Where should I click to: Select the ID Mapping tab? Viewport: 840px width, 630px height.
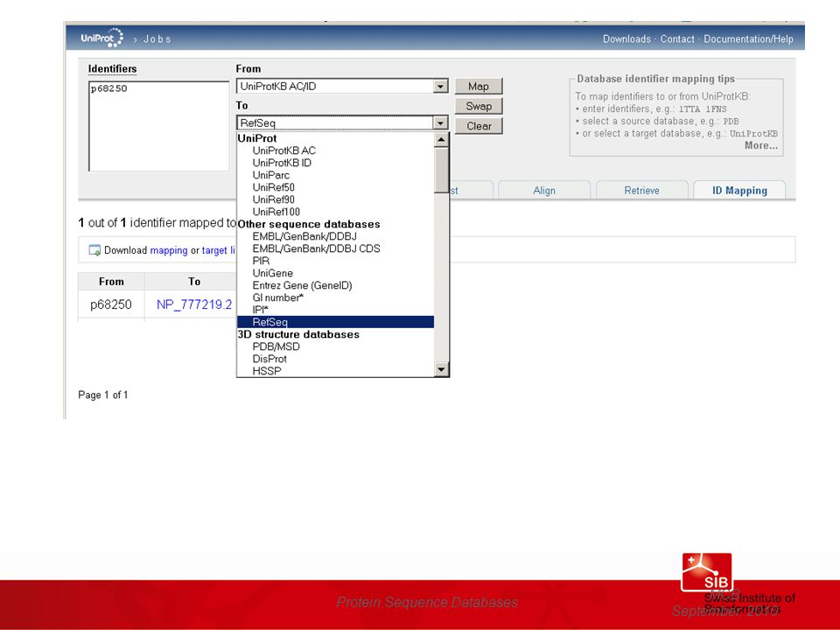pyautogui.click(x=739, y=190)
